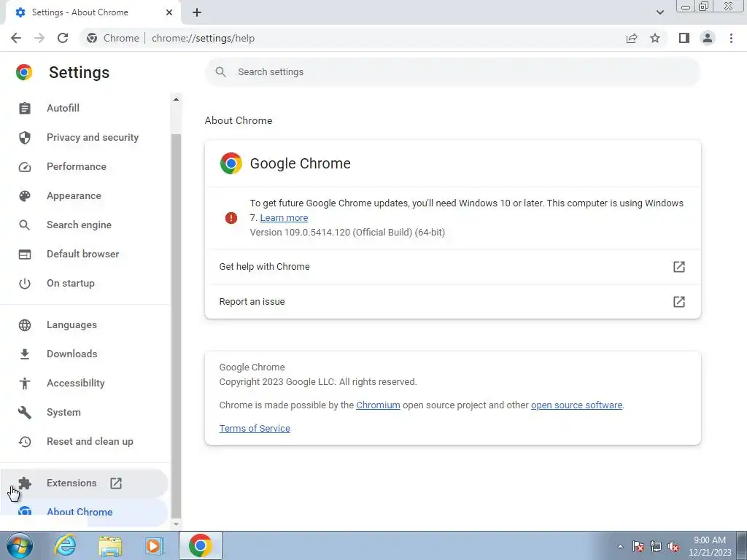Click the On startup power icon
This screenshot has width=747, height=560.
25,284
